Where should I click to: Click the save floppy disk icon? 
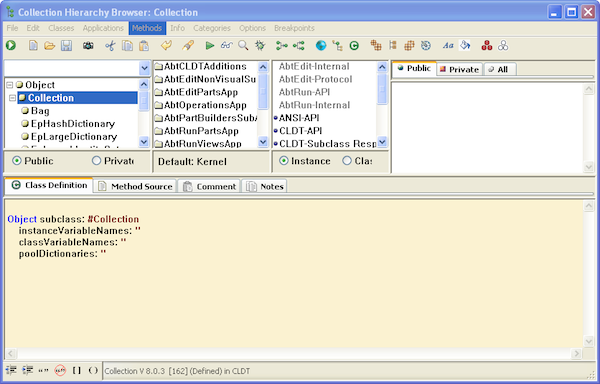(67, 46)
